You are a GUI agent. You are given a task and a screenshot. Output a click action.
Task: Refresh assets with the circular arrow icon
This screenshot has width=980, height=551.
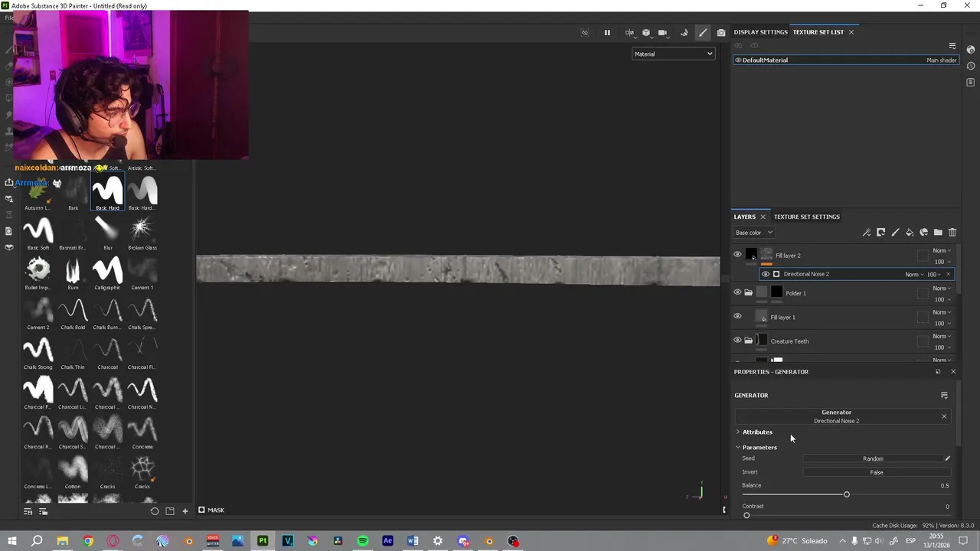pyautogui.click(x=155, y=511)
